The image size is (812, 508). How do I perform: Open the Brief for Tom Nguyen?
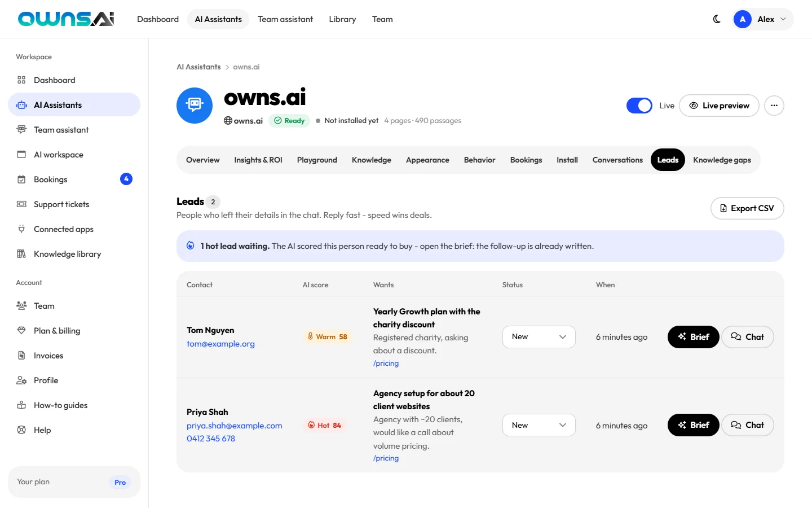pyautogui.click(x=694, y=337)
